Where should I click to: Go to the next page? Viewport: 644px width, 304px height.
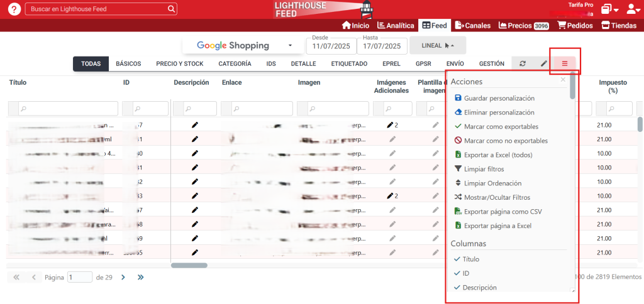[x=123, y=278]
